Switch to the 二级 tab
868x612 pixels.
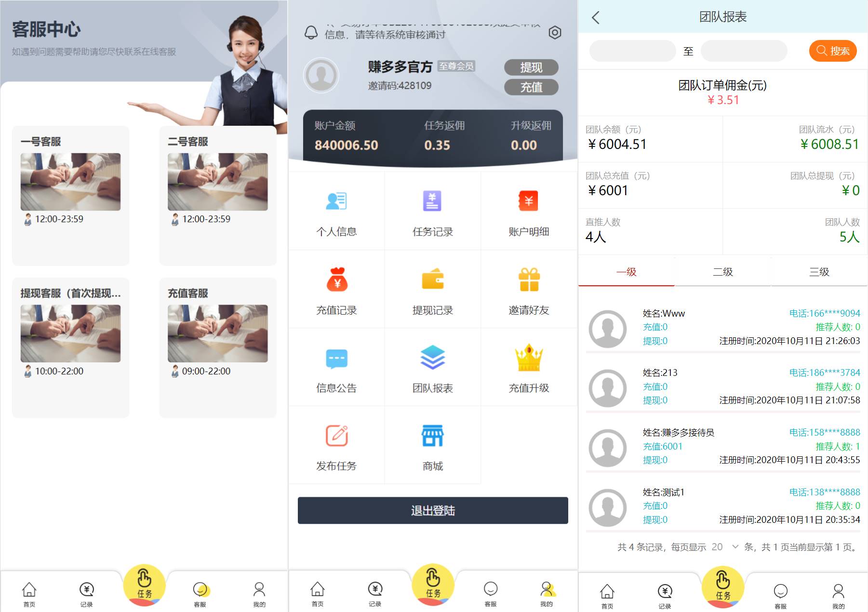point(722,272)
